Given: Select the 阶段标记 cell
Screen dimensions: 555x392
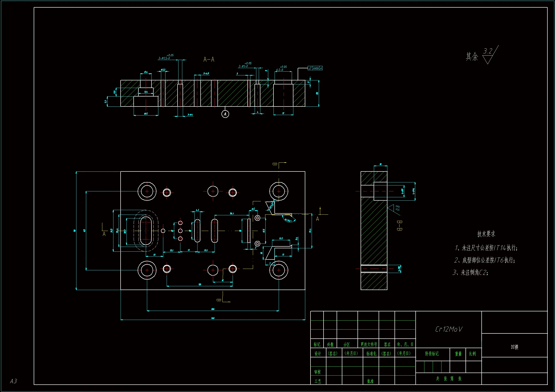Looking at the screenshot, I should [x=432, y=354].
